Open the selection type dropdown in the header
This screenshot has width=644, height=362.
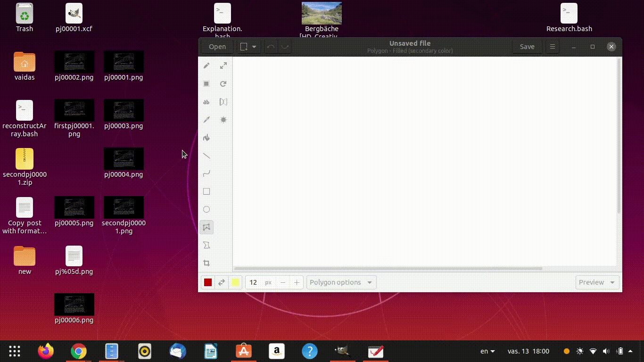(x=248, y=47)
